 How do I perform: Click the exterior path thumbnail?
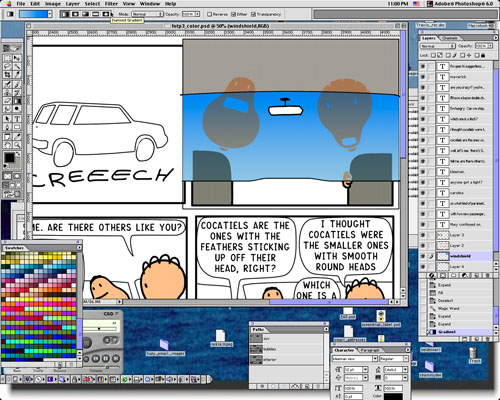pyautogui.click(x=256, y=360)
